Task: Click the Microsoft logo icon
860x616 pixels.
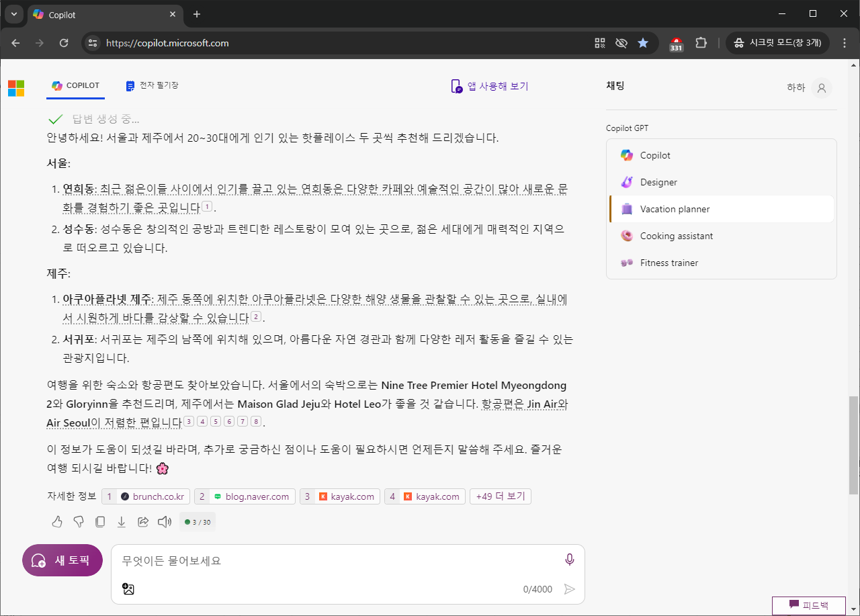Action: click(16, 88)
